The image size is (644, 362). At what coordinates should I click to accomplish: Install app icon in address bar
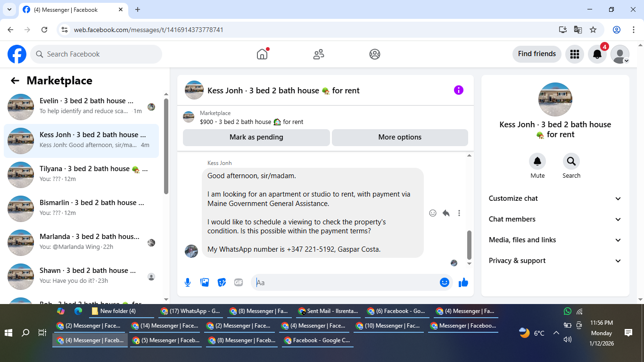pos(563,30)
